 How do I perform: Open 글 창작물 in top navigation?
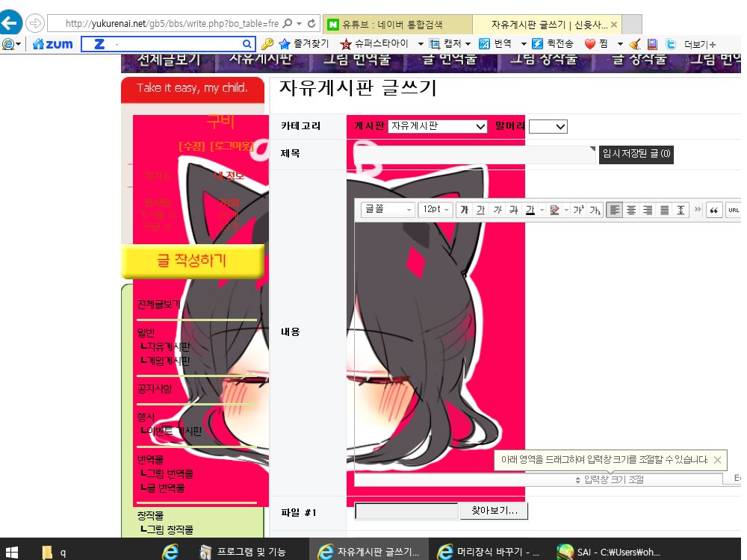(x=639, y=61)
